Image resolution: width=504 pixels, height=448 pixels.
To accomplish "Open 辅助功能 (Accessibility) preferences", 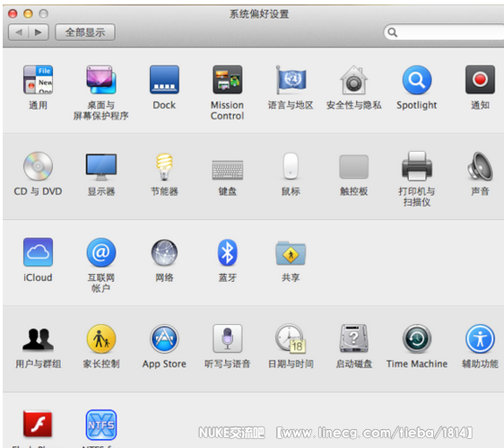I will coord(480,338).
